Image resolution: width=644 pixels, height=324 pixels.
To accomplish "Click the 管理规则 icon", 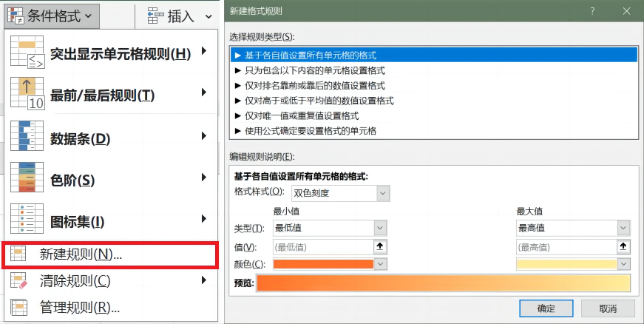I will 18,306.
